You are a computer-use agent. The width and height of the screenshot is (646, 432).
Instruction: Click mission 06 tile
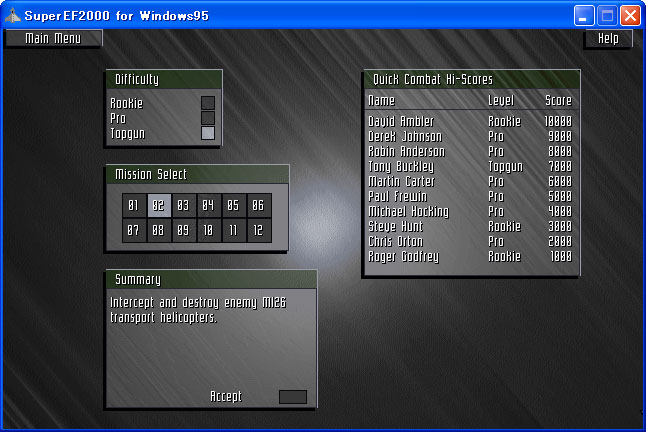[259, 205]
